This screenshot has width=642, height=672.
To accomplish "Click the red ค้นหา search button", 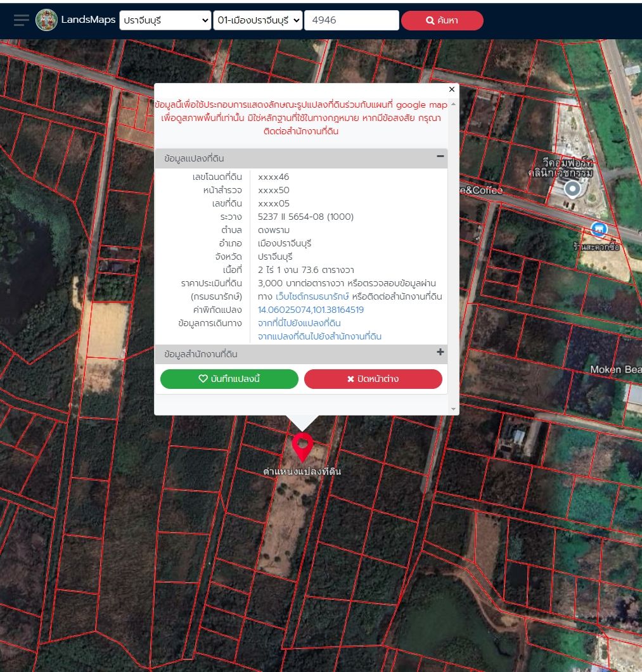I will coord(442,20).
